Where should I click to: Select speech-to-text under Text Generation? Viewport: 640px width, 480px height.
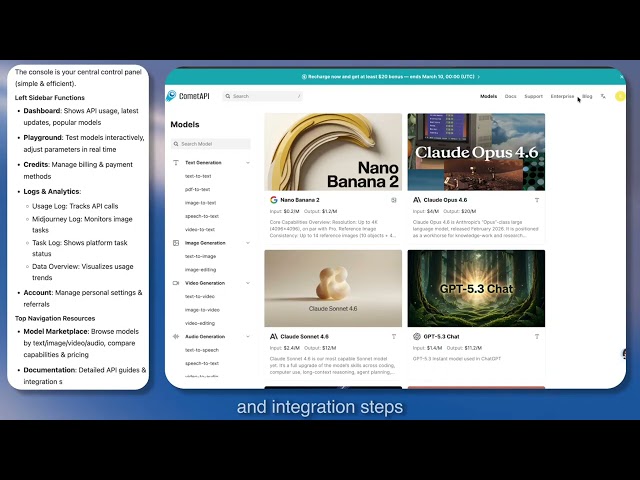coord(202,216)
